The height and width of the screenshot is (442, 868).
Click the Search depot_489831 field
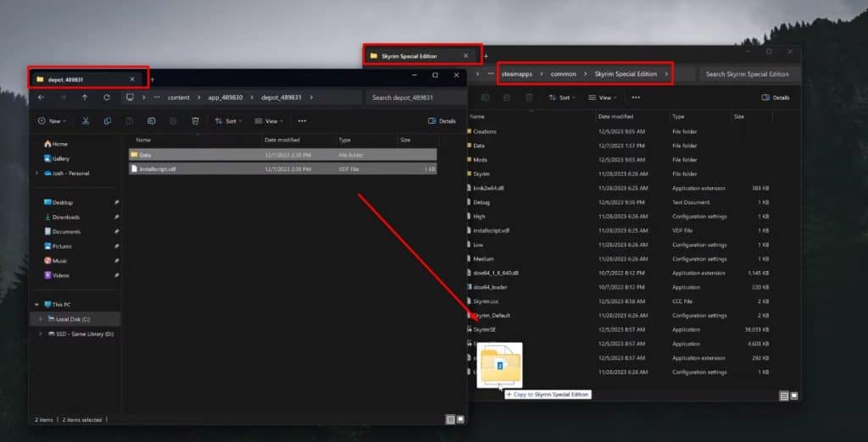coord(415,97)
